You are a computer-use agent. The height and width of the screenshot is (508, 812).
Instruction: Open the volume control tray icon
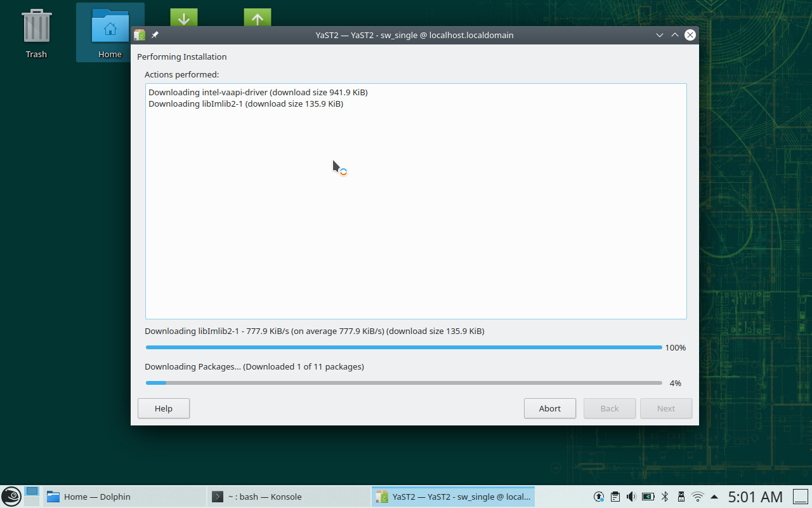(631, 497)
